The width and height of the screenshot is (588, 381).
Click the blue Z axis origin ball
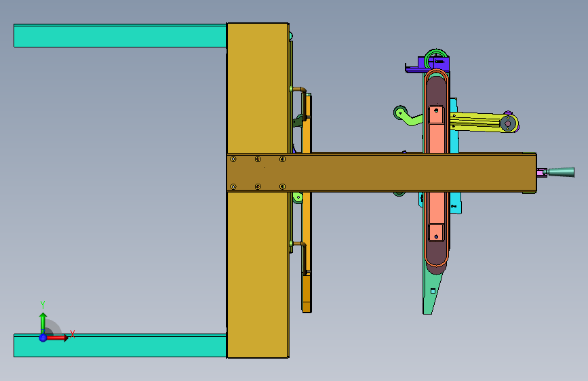(x=43, y=338)
